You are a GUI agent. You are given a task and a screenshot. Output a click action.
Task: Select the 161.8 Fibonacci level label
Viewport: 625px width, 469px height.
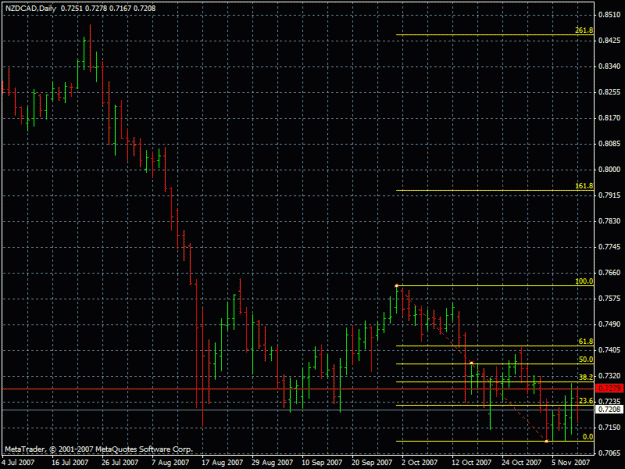click(x=584, y=186)
